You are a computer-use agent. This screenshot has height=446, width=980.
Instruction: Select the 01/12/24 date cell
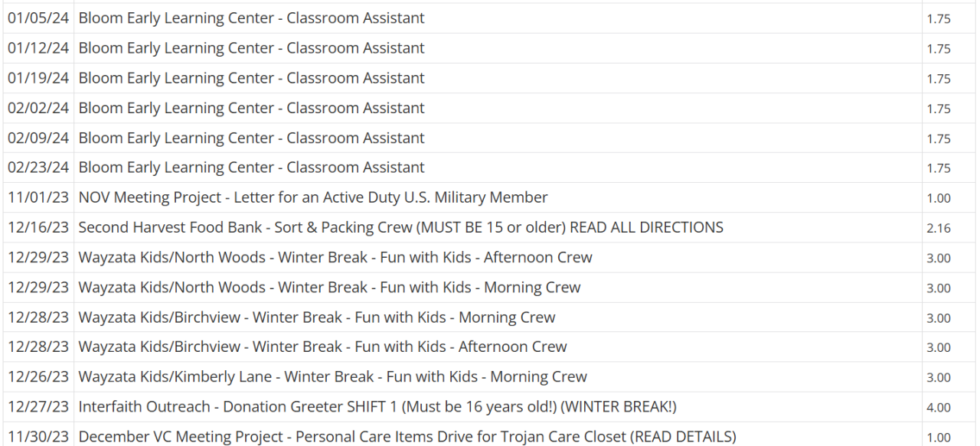click(38, 48)
